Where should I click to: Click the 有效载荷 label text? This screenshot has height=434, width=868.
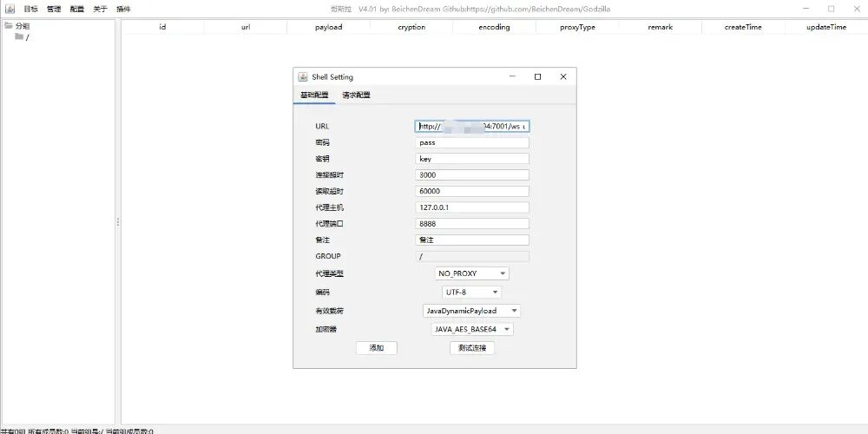(329, 311)
